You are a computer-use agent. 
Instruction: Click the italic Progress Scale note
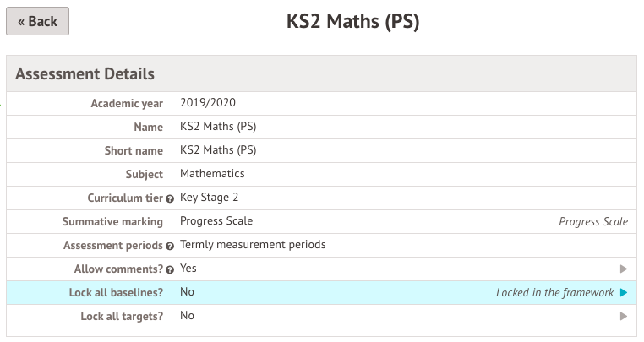593,222
